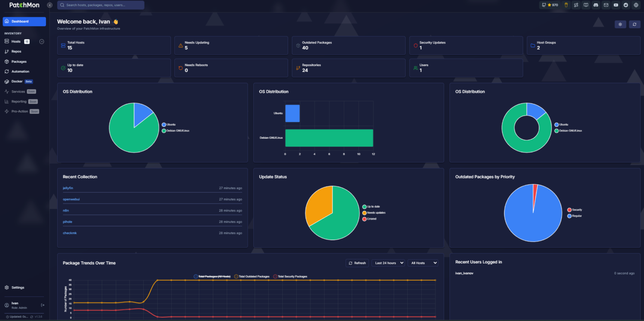This screenshot has height=321, width=644.
Task: Toggle Needs updates in Update Status legend
Action: pyautogui.click(x=374, y=213)
